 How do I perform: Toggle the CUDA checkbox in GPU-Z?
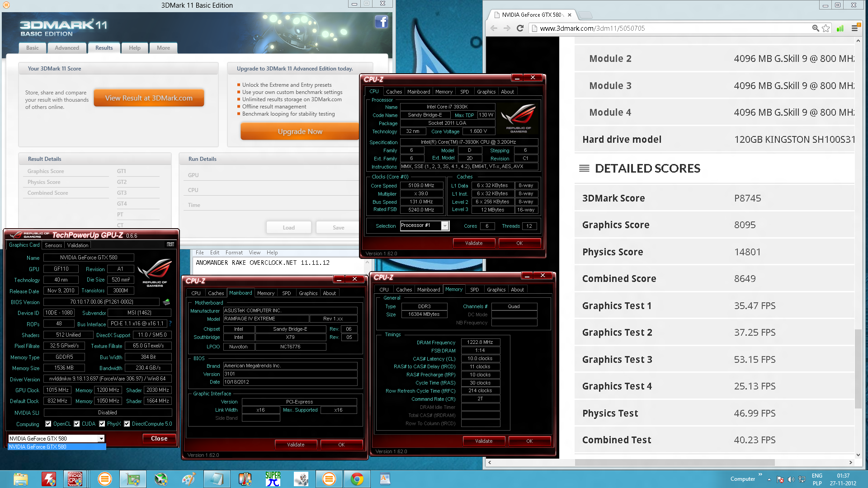77,424
